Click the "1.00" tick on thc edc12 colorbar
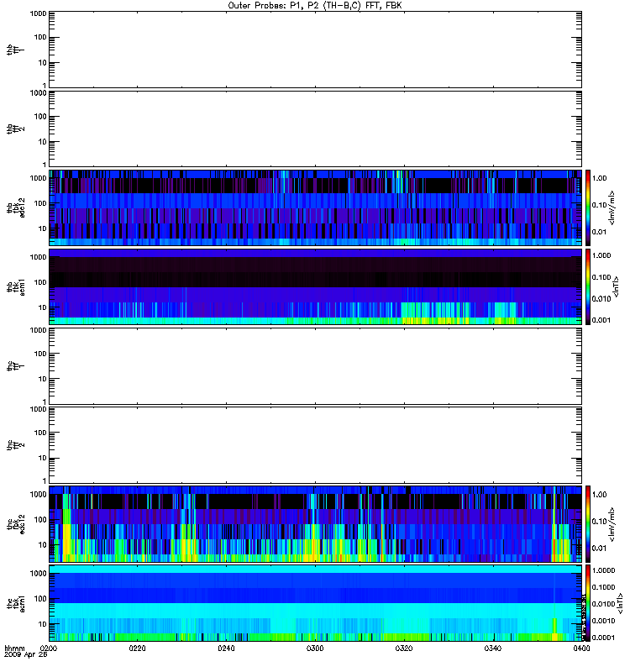The image size is (630, 672). pos(600,495)
